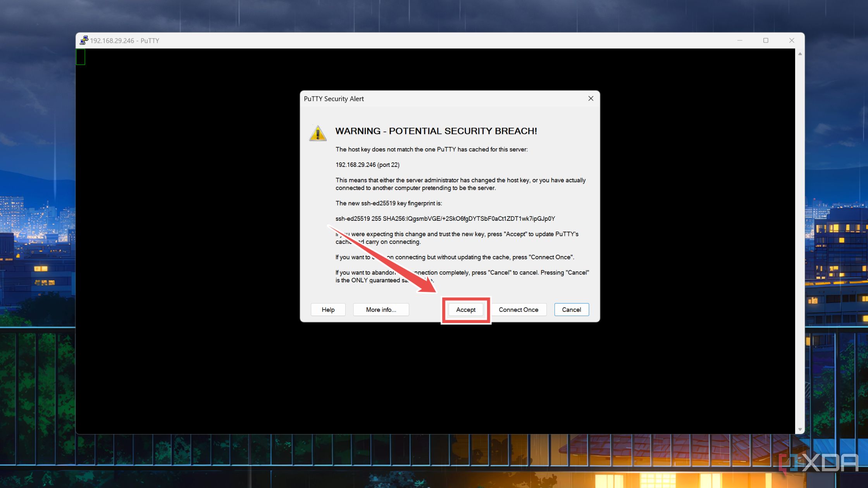868x488 pixels.
Task: Click the 'WARNING - POTENTIAL SECURITY BREACH!' heading
Action: click(436, 131)
